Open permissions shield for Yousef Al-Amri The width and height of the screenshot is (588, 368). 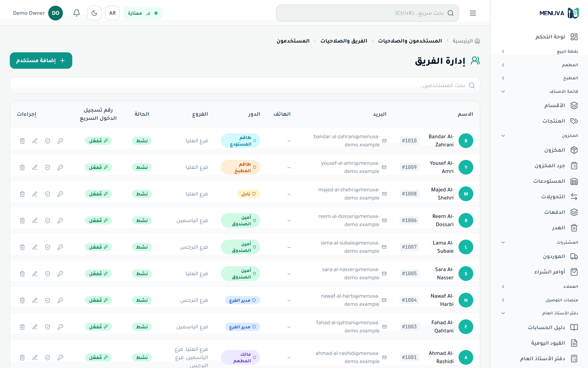(48, 167)
